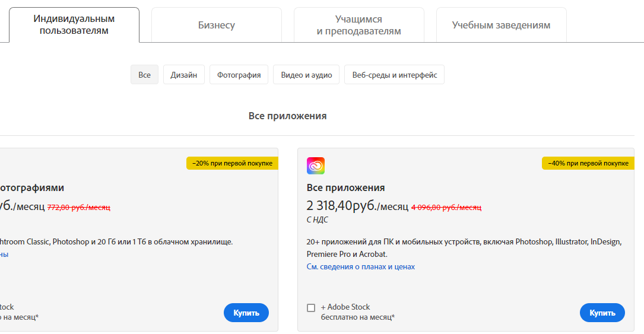This screenshot has width=644, height=334.
Task: Enable the Adobe Stock checkbox for Все приложения
Action: pos(311,308)
